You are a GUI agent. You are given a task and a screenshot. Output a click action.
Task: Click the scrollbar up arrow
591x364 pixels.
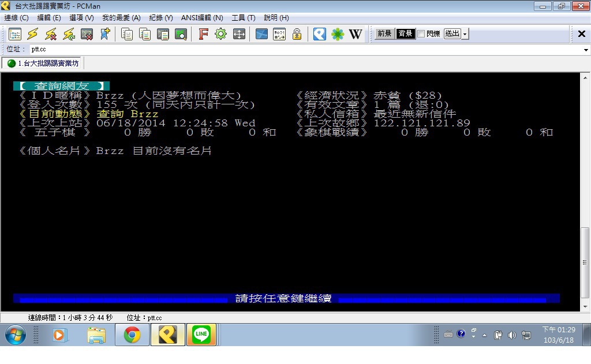point(585,78)
